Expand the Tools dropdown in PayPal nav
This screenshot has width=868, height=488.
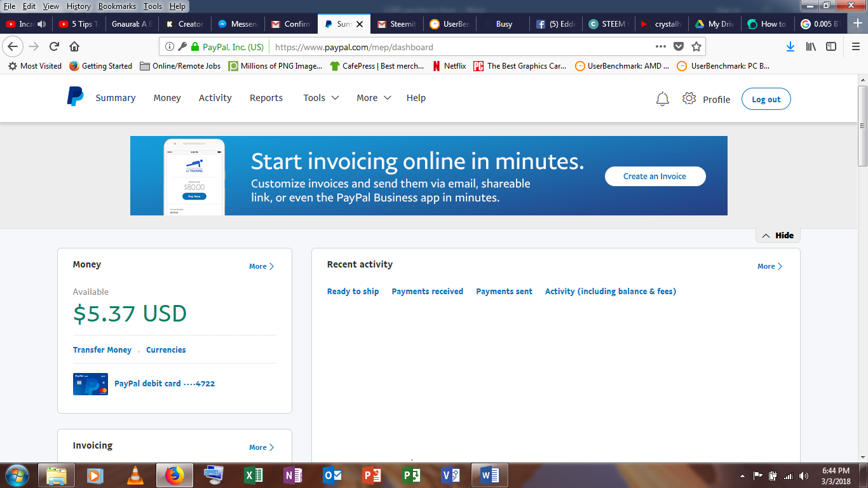(x=321, y=98)
